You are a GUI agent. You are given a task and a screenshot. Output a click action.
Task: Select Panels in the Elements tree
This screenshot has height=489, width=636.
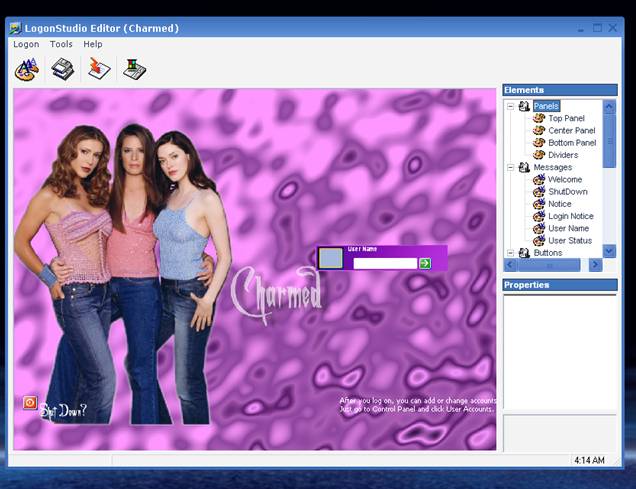[x=546, y=106]
